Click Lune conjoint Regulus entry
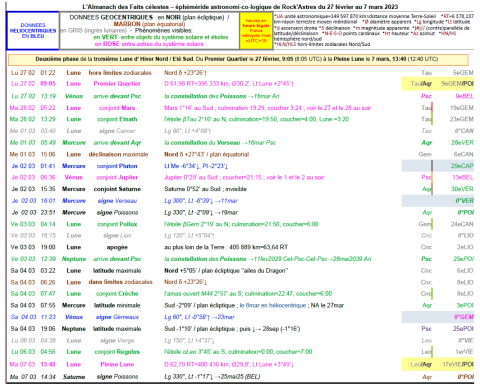This screenshot has width=480, height=384. 117,352
